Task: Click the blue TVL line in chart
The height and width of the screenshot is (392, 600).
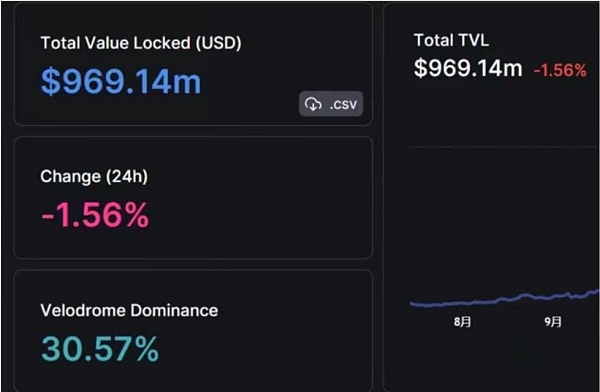Action: (505, 299)
